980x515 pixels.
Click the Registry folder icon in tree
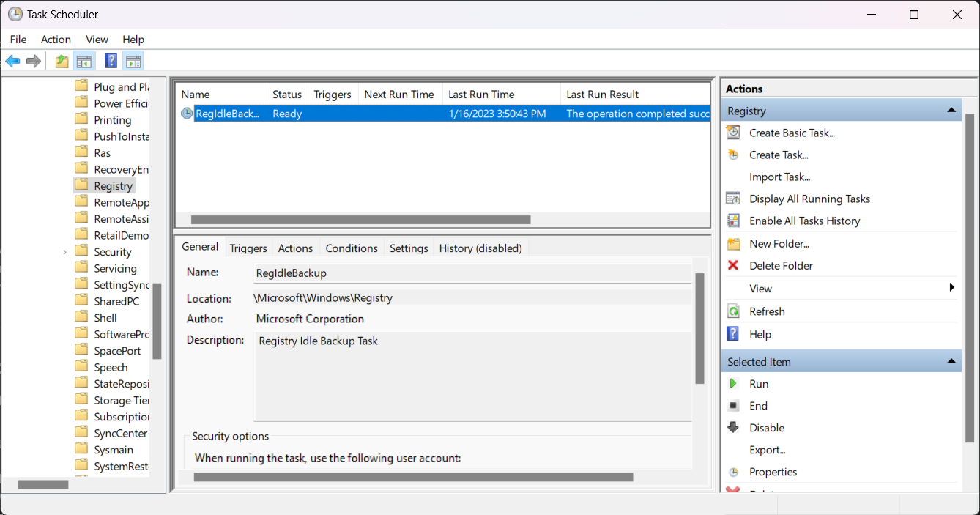82,185
